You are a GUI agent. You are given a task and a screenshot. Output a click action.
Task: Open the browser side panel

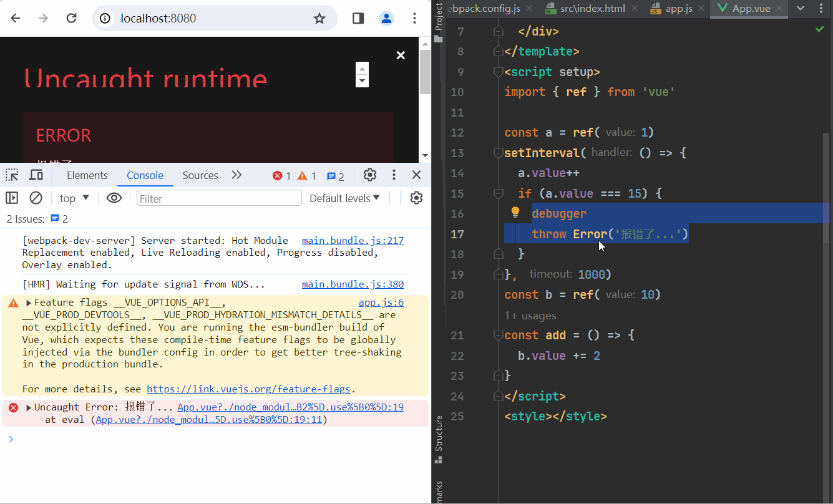pos(358,18)
